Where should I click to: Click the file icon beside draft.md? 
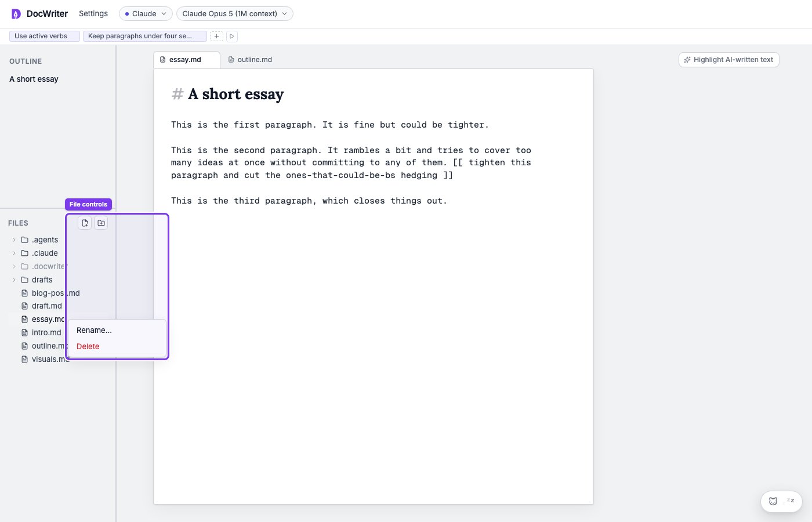[x=24, y=306]
